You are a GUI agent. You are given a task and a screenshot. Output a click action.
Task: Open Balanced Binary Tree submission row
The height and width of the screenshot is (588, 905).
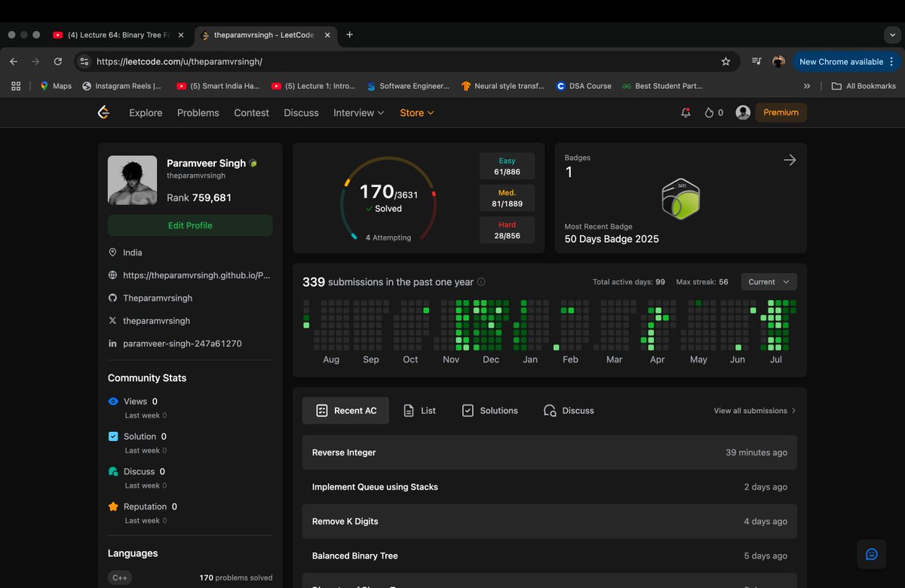[549, 556]
